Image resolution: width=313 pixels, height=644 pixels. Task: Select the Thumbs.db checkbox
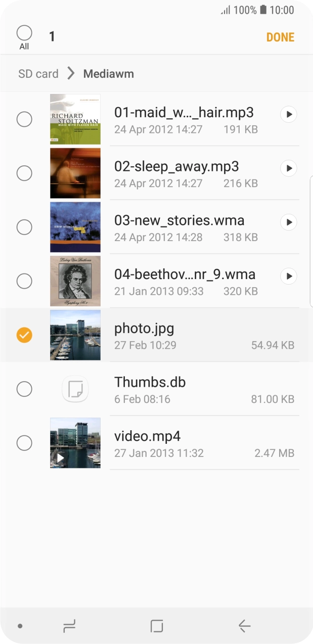[24, 389]
